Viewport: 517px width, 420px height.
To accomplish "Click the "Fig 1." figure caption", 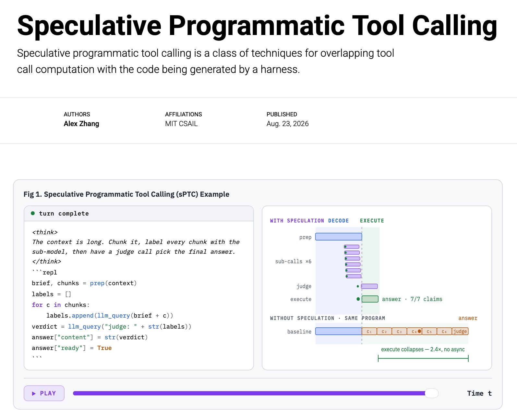I will [126, 194].
